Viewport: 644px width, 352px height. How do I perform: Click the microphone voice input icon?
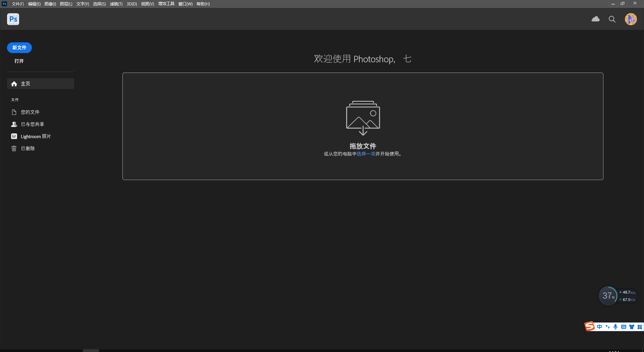tap(615, 327)
